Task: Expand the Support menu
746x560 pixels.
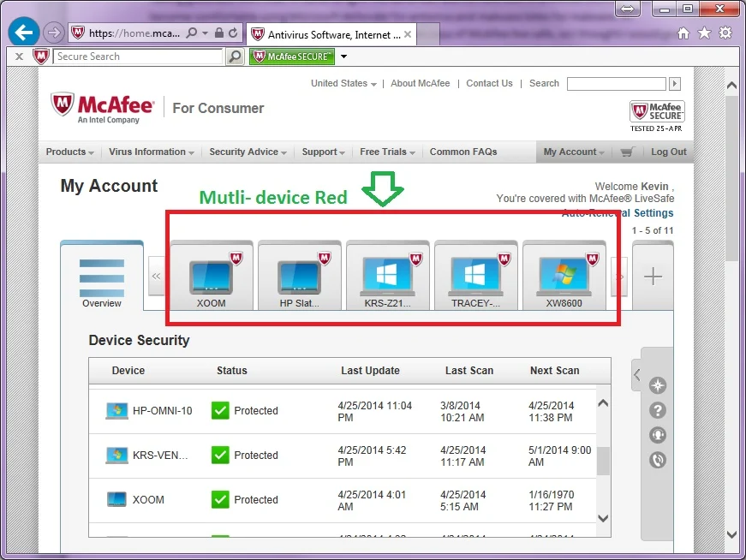Action: click(323, 152)
